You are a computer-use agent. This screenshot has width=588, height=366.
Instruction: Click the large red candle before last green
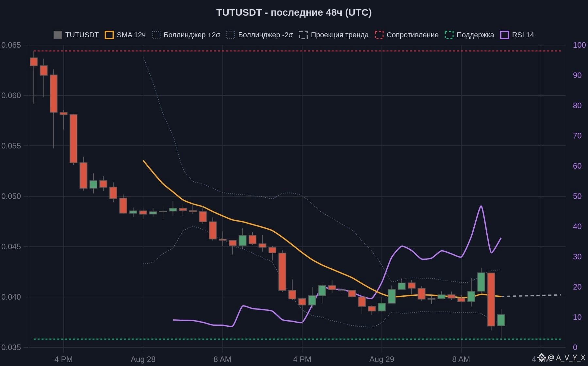coord(491,299)
